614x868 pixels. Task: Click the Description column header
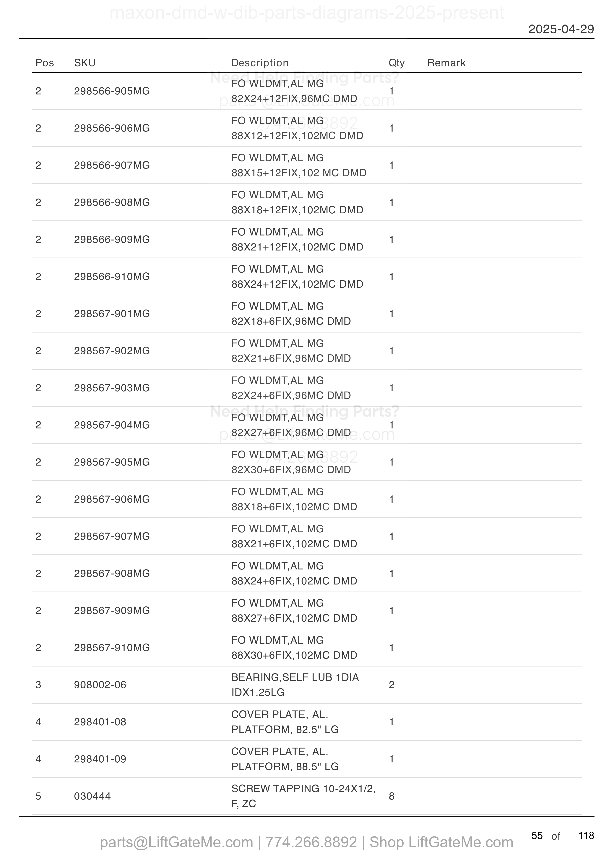260,63
